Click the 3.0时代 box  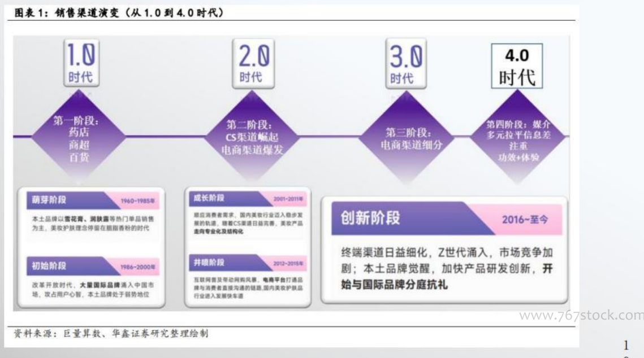405,65
